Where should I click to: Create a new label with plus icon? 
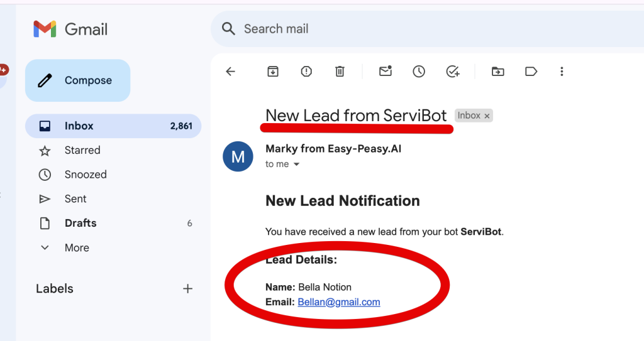pyautogui.click(x=187, y=289)
